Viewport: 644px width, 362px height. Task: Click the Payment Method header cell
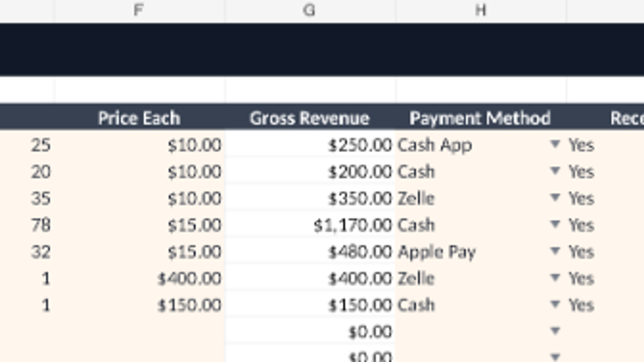[x=481, y=118]
